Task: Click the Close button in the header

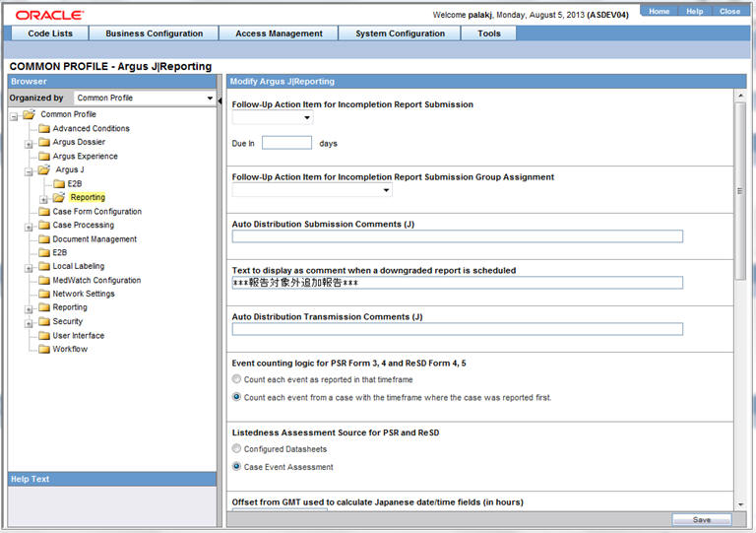Action: 729,11
